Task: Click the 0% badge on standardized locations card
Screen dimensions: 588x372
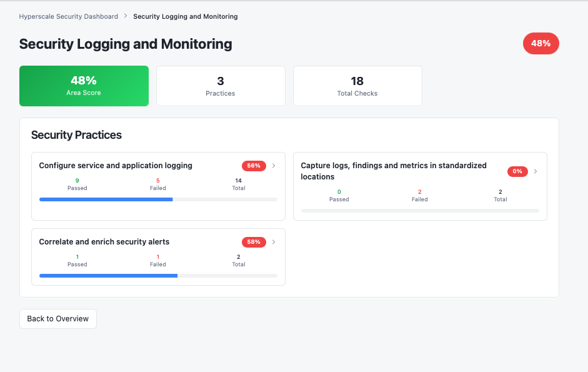Action: coord(517,171)
